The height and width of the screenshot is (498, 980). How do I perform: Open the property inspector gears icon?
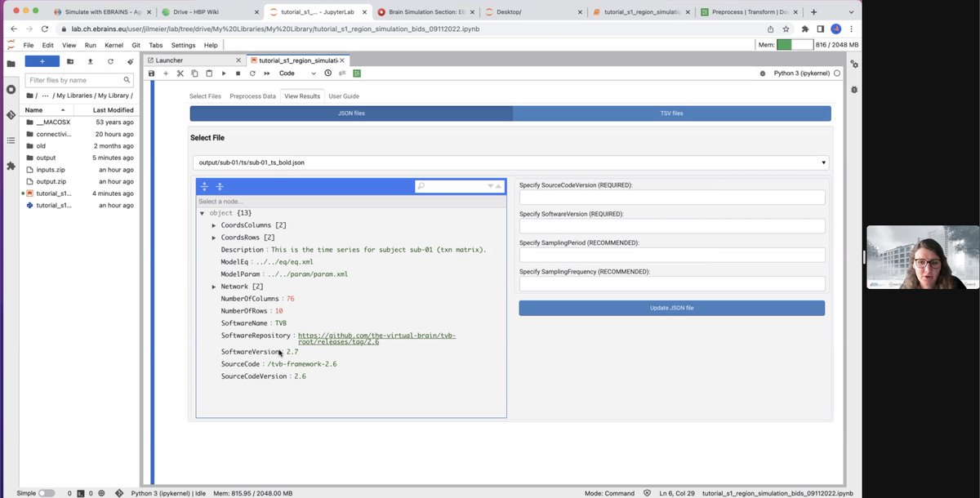[854, 64]
